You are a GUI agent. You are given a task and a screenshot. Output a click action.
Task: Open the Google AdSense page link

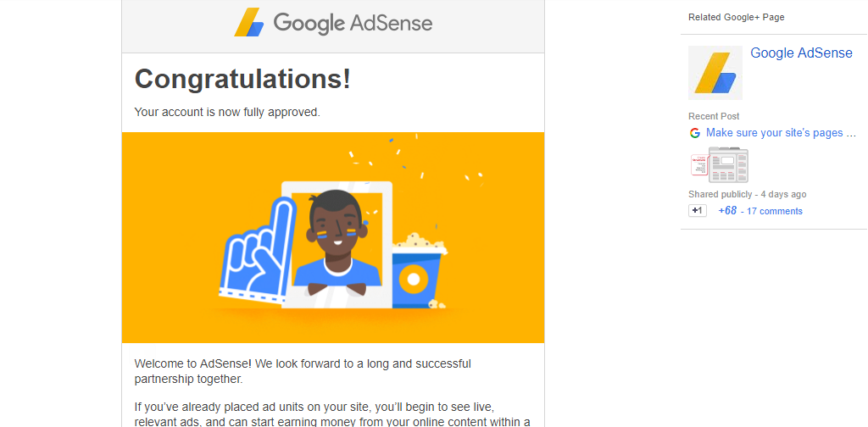801,53
